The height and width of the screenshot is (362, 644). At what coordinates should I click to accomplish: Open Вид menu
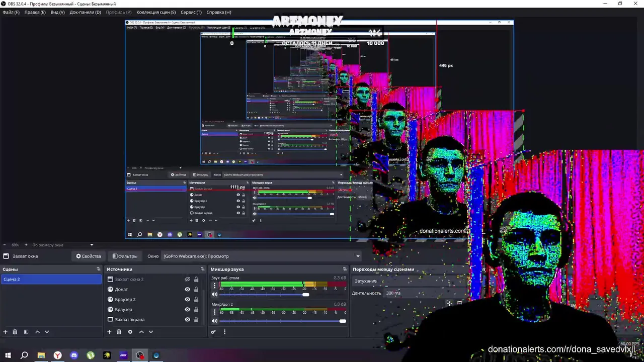coord(57,12)
